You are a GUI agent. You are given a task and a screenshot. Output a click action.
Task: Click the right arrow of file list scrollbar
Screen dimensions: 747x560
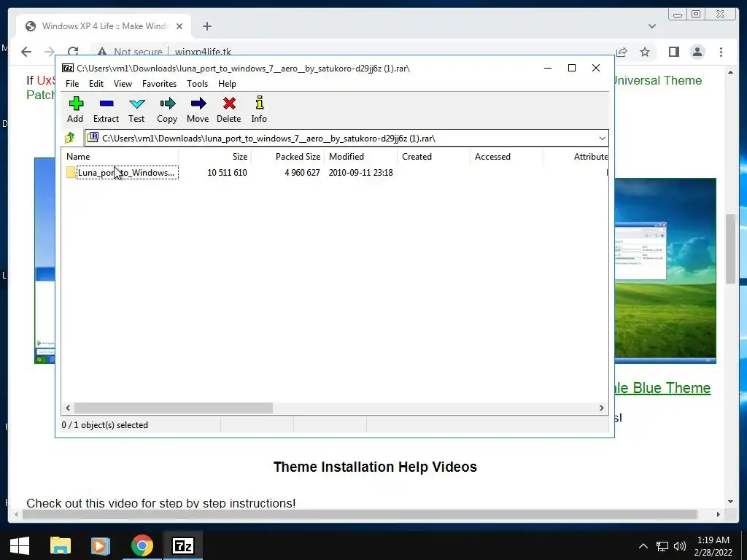[x=602, y=408]
